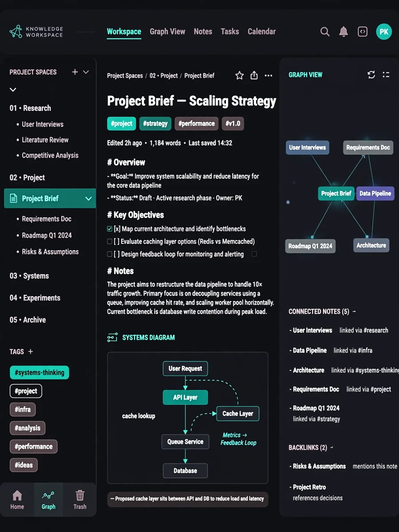The height and width of the screenshot is (532, 399).
Task: Uncheck Map current architecture objective
Action: pos(110,229)
